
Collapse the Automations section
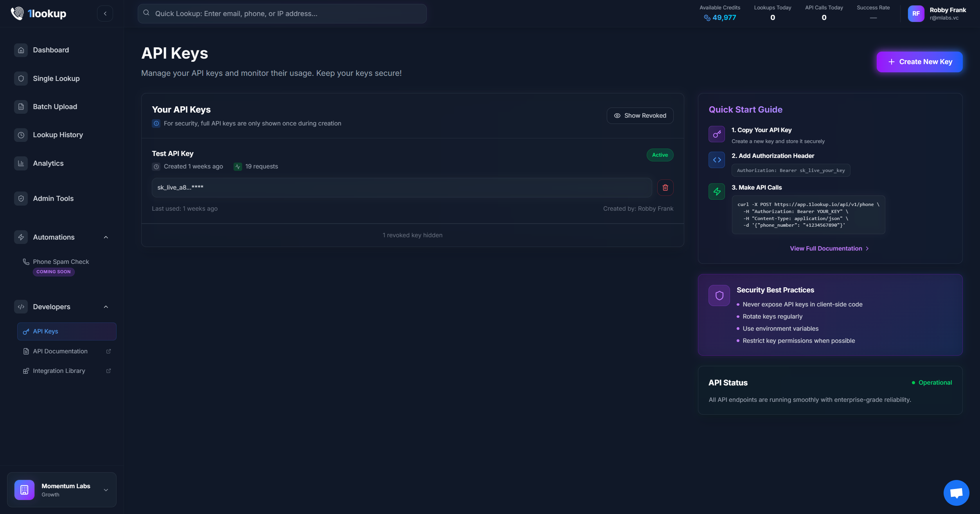click(x=106, y=237)
